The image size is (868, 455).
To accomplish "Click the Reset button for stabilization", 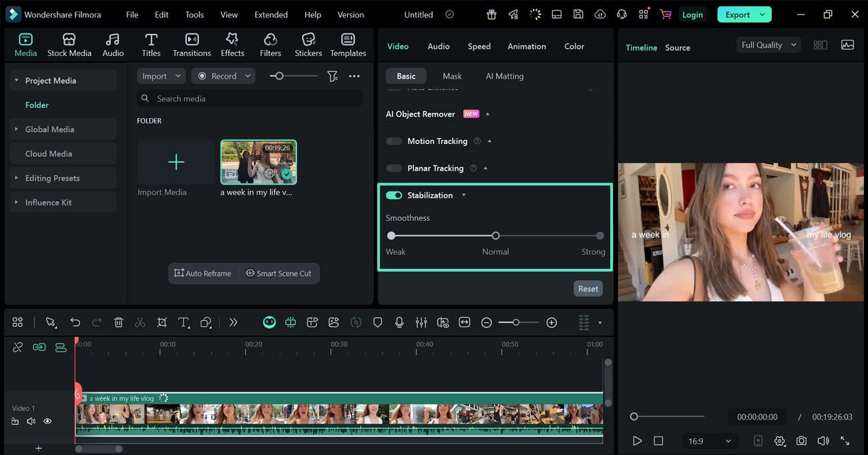I will point(588,288).
